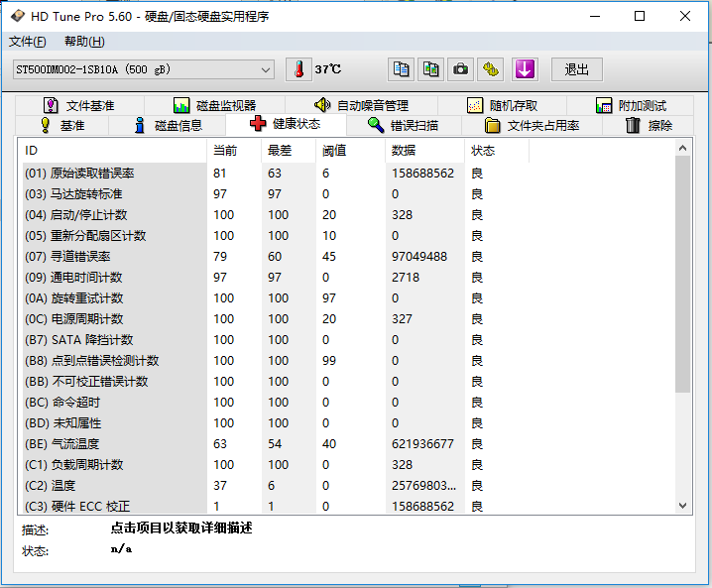Switch to the 错误扫描 tab
This screenshot has height=588, width=712.
point(404,125)
